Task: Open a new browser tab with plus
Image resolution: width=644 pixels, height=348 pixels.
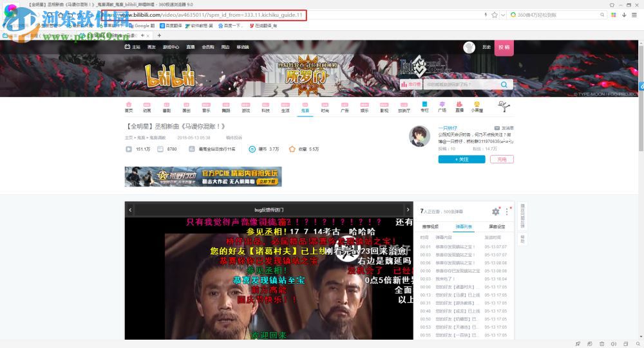Action: [x=159, y=35]
